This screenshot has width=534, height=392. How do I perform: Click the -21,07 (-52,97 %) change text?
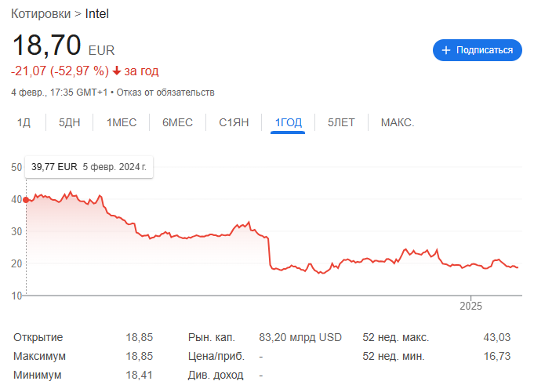(60, 71)
